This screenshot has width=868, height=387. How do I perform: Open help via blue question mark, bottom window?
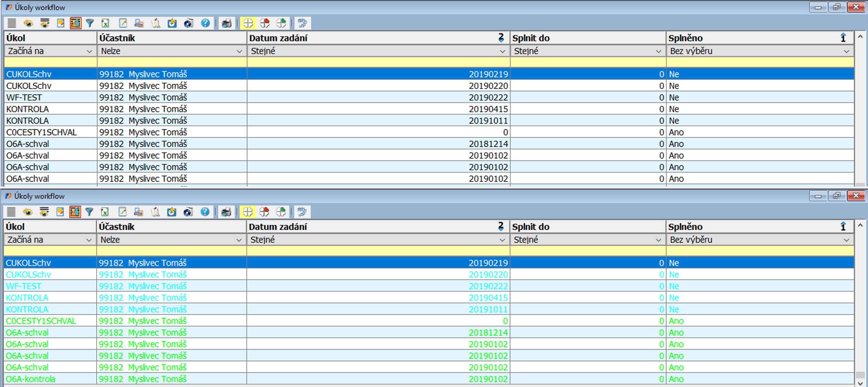[x=205, y=212]
